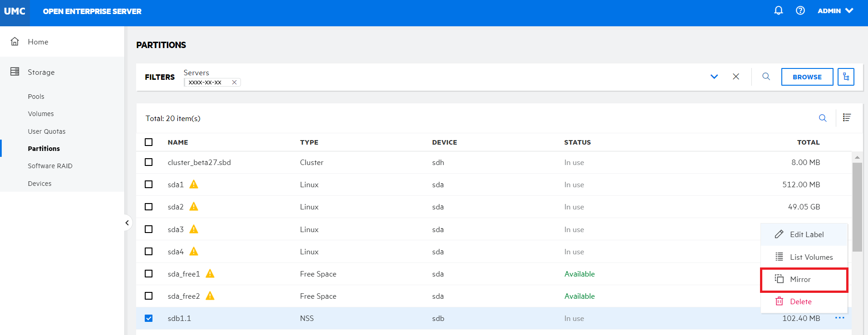Collapse the left sidebar panel
This screenshot has height=335, width=868.
tap(127, 223)
